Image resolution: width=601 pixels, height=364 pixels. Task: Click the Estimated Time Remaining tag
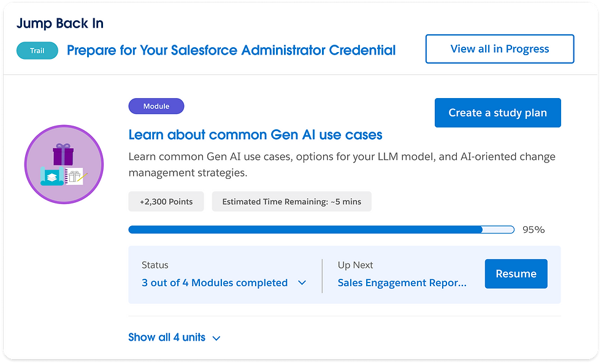(x=291, y=202)
